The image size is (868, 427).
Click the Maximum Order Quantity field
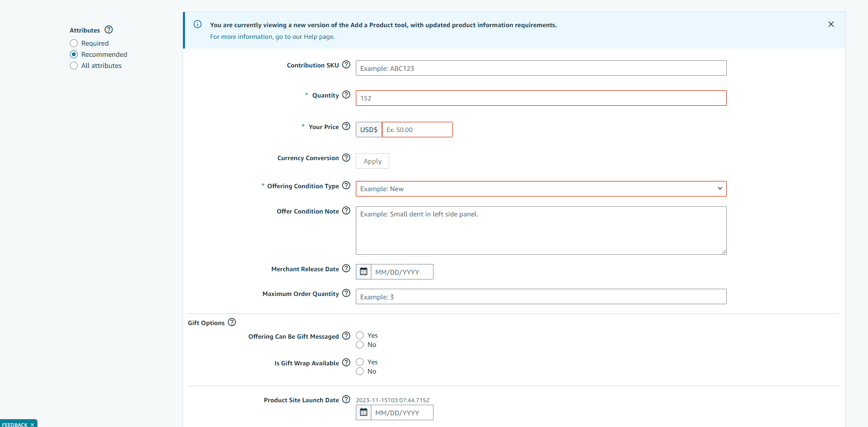click(x=541, y=296)
